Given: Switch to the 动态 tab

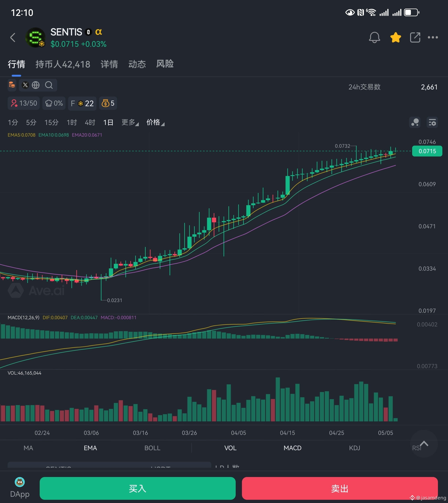Looking at the screenshot, I should click(x=137, y=64).
